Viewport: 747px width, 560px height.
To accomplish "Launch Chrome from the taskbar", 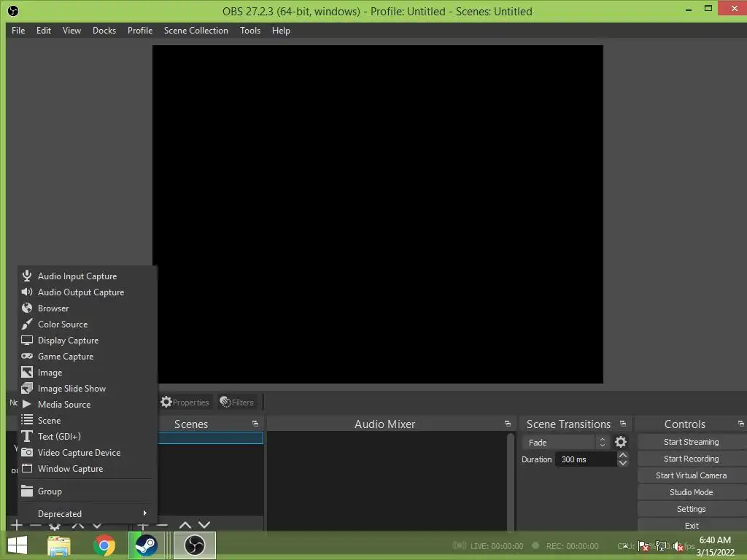I will pos(104,545).
